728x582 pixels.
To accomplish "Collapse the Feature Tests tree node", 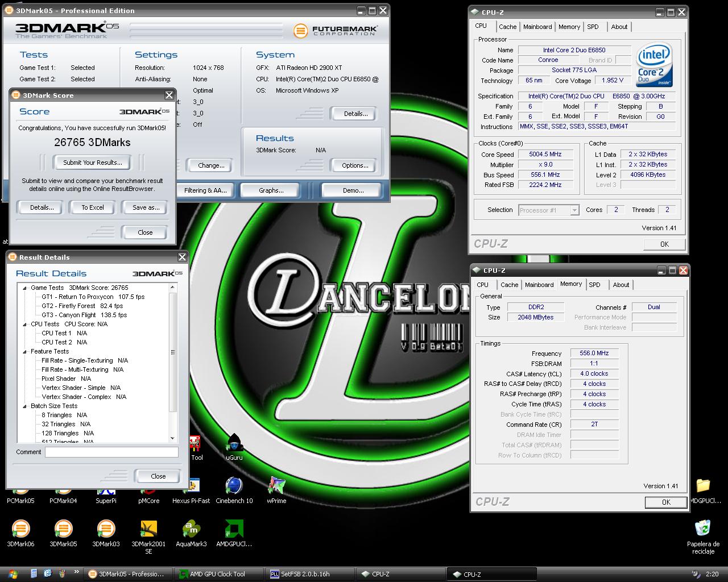I will [25, 351].
